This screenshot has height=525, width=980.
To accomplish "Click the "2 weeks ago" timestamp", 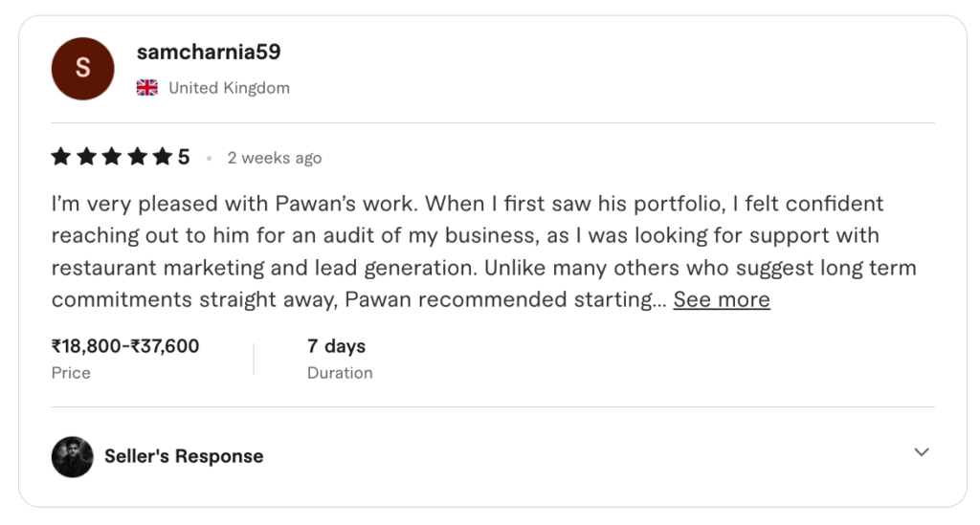I will pyautogui.click(x=274, y=158).
